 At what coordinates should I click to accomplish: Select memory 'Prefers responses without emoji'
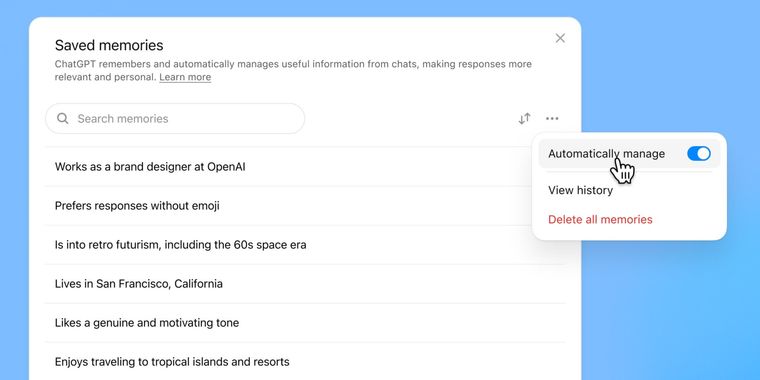[304, 206]
